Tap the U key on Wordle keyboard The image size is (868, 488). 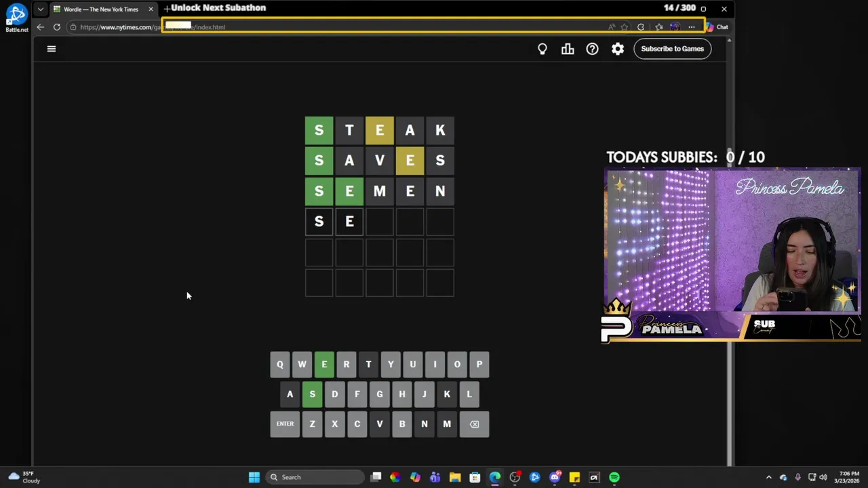[413, 365]
